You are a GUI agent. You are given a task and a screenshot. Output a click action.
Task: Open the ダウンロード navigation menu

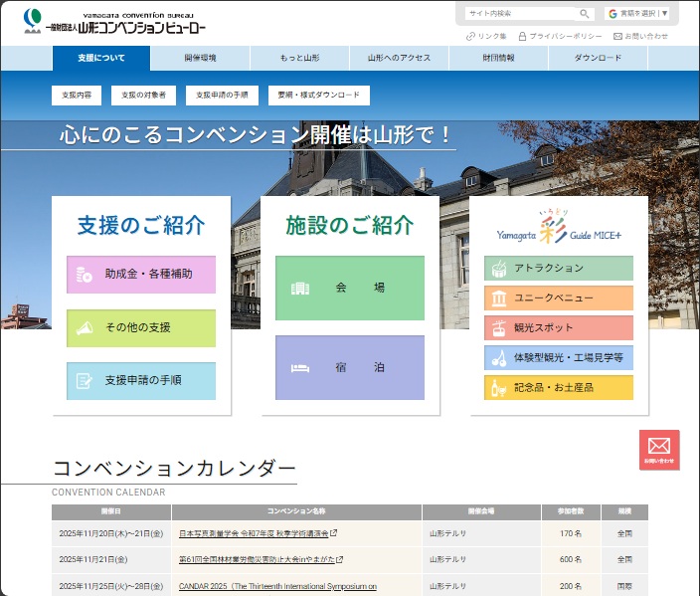[598, 58]
